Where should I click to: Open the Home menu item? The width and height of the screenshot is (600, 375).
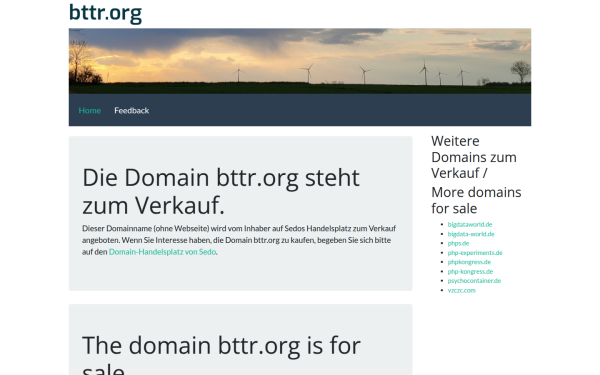[x=90, y=111]
